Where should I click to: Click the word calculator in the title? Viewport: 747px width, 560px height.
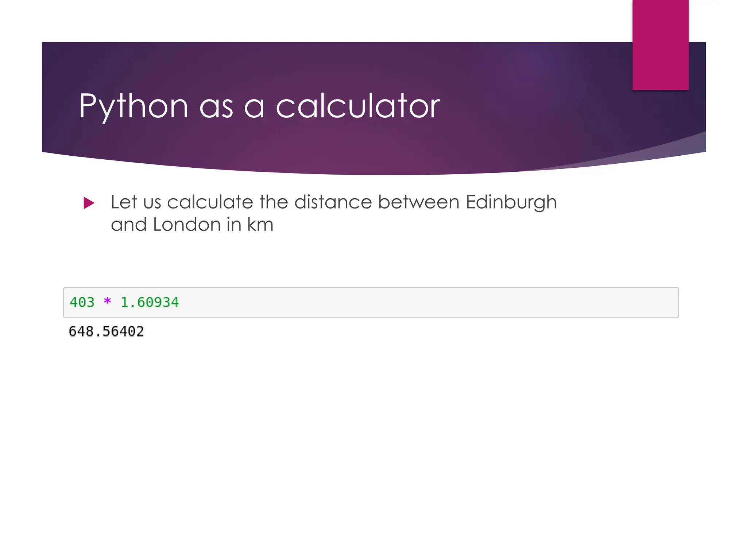coord(358,106)
